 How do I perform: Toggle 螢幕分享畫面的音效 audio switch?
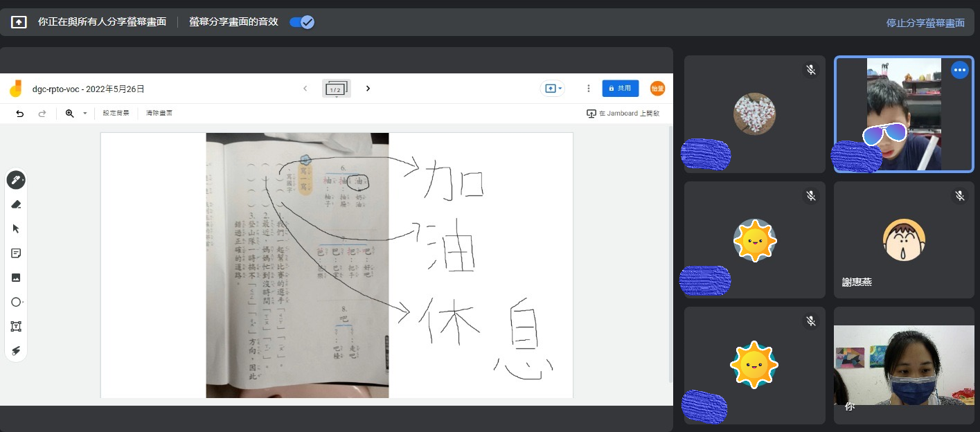coord(302,22)
